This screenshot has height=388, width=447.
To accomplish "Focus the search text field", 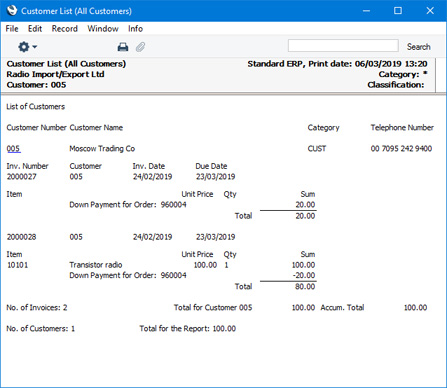I will click(343, 46).
